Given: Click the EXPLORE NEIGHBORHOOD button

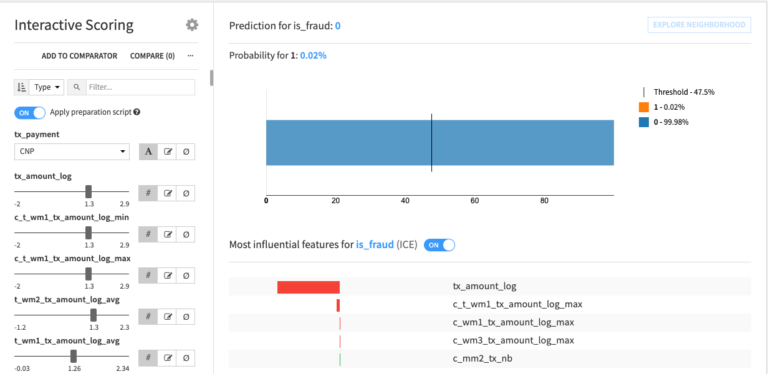Looking at the screenshot, I should [699, 25].
